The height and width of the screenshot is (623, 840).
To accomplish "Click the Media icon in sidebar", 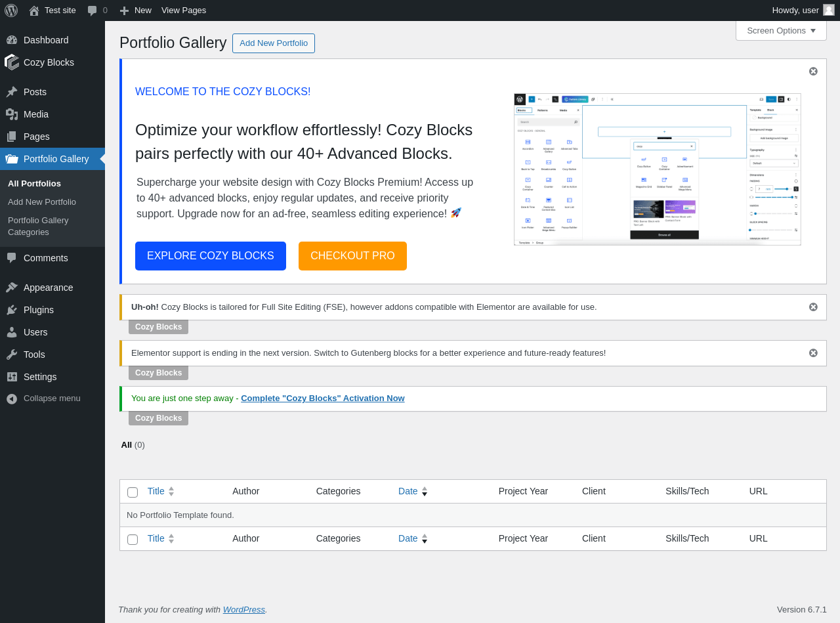I will click(12, 114).
